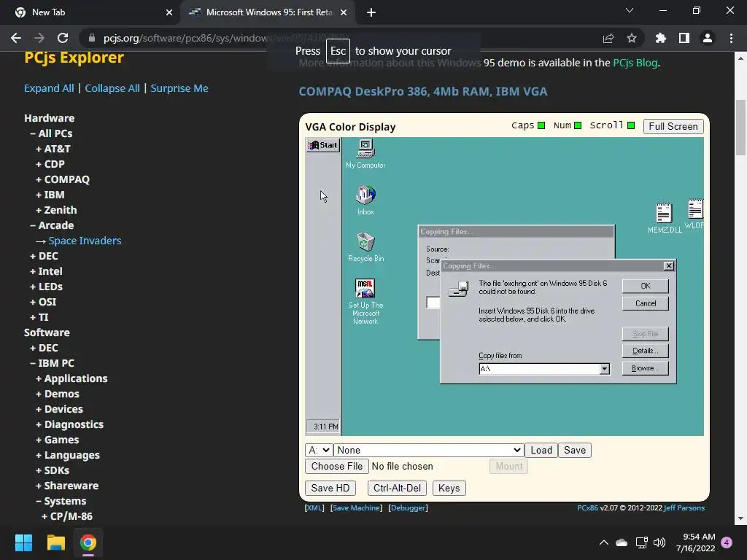Click the Save diskette button
Image resolution: width=747 pixels, height=560 pixels.
[575, 450]
